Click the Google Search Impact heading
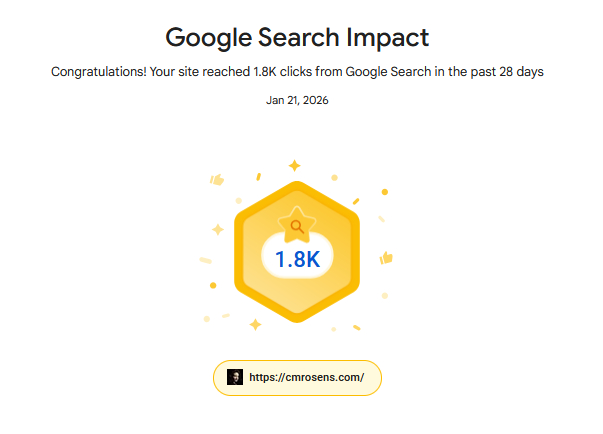Viewport: 603px width, 434px height. (297, 38)
